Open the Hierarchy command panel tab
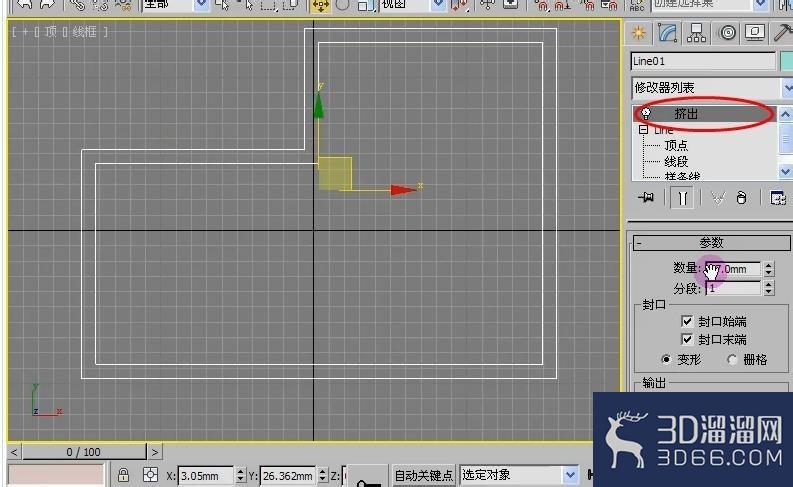 [696, 33]
